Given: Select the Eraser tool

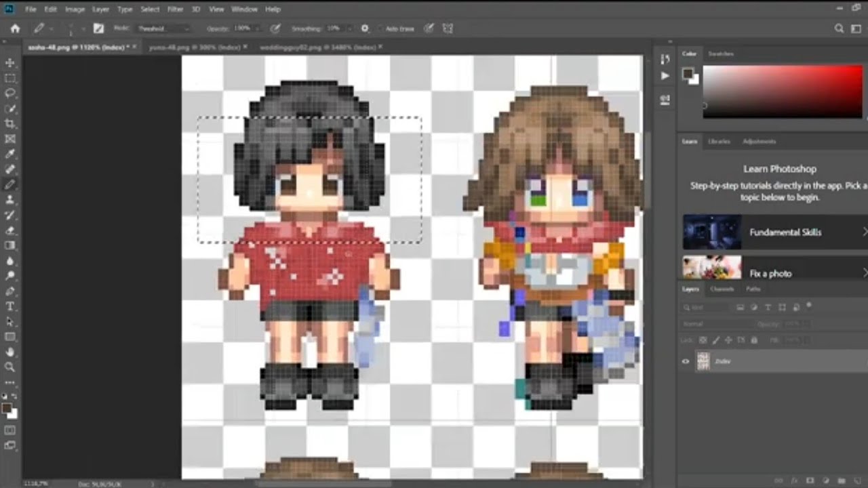Looking at the screenshot, I should point(10,230).
